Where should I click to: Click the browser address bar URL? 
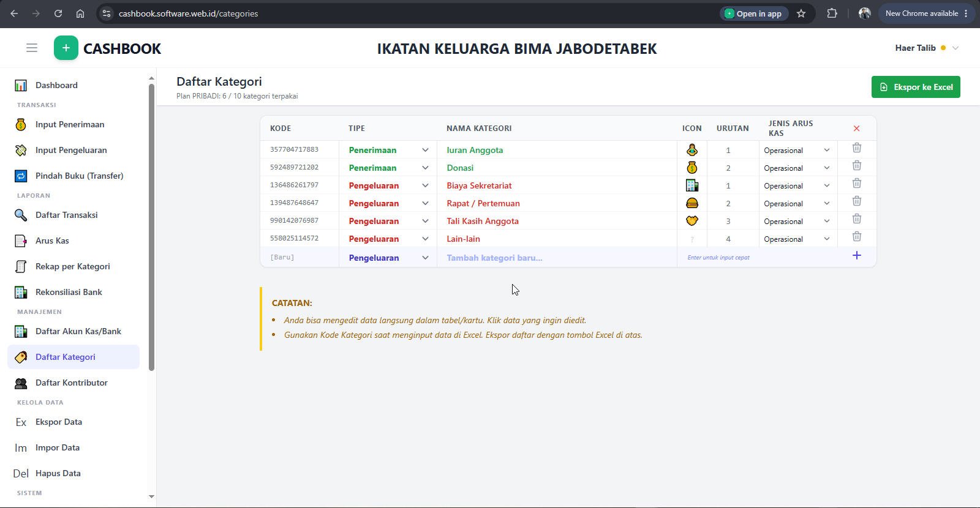pyautogui.click(x=188, y=13)
